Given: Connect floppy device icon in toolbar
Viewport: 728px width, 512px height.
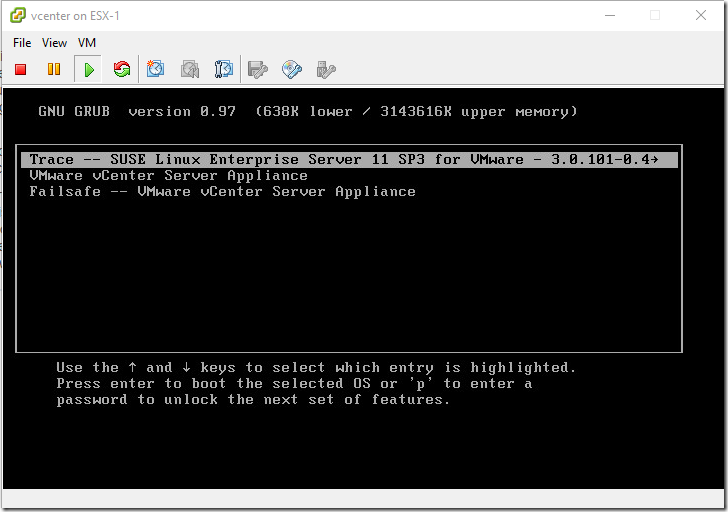Looking at the screenshot, I should tap(258, 70).
